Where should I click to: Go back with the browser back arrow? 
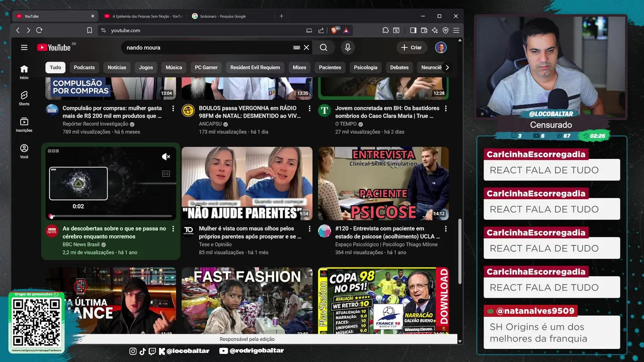[x=18, y=30]
